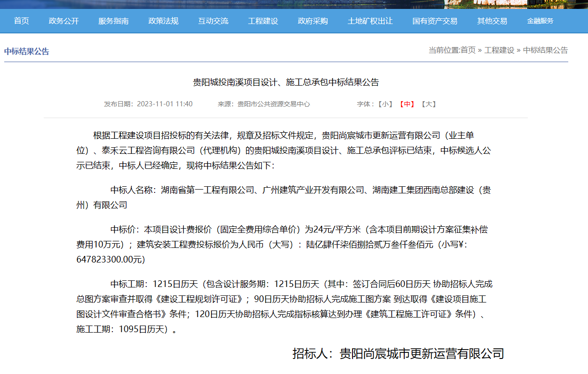
Task: Click 招标人：贵阳尚宸城市更新运营有限公司 line
Action: tap(398, 353)
